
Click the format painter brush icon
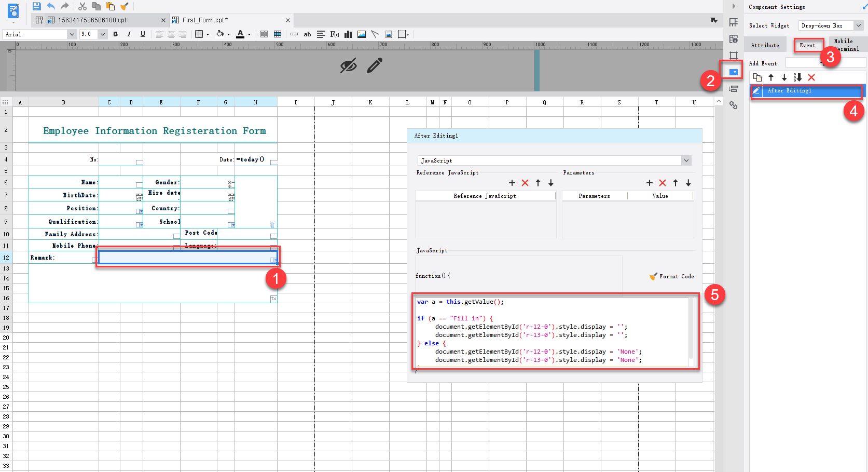click(124, 6)
